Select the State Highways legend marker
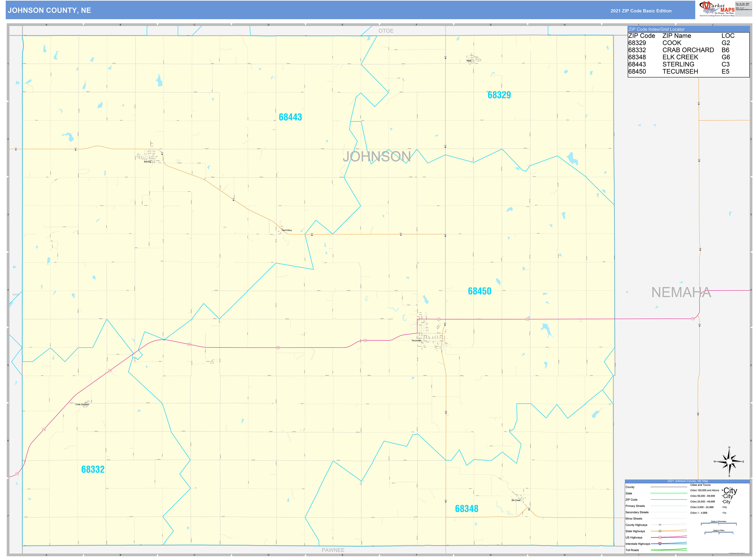Image resolution: width=756 pixels, height=557 pixels. pyautogui.click(x=660, y=531)
